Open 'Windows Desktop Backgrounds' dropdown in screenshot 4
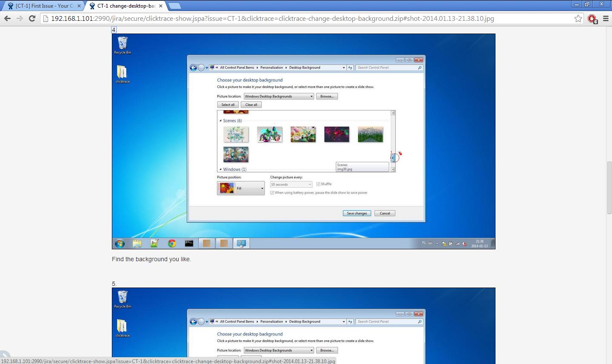Viewport: 612px width, 364px height. [279, 96]
